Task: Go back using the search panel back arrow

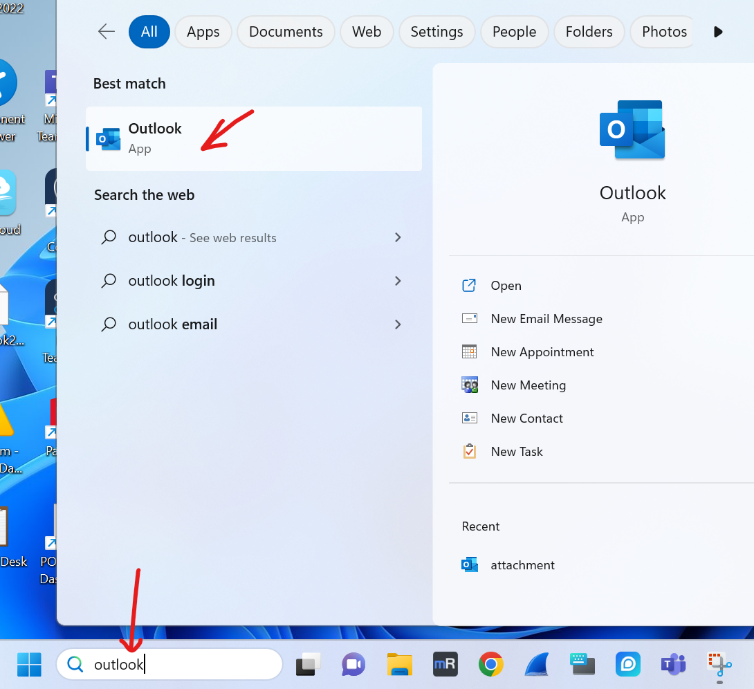Action: pos(106,32)
